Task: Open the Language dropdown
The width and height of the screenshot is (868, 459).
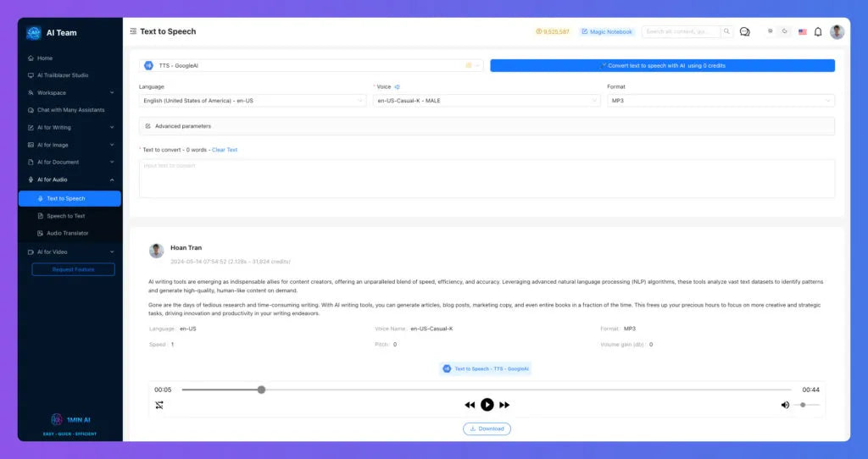Action: pos(252,101)
